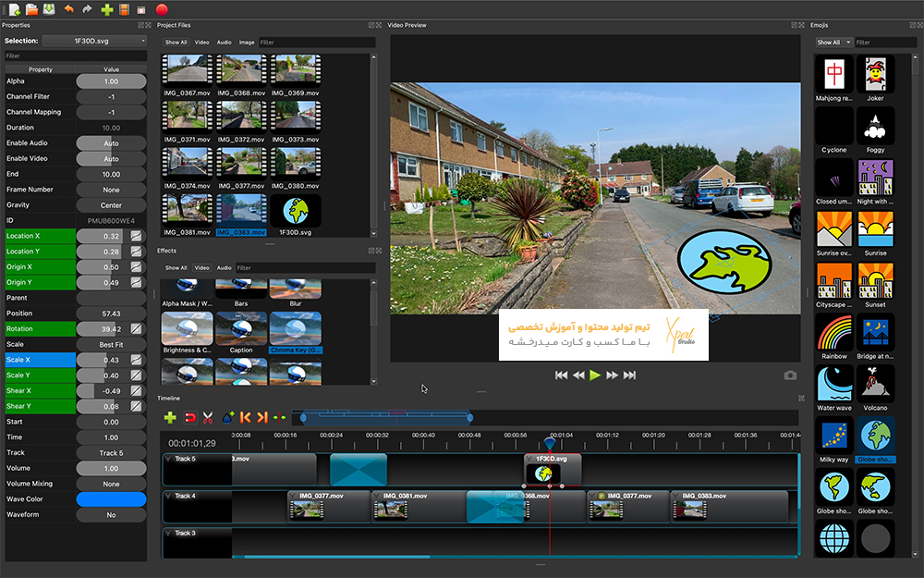
Task: Toggle the Location Y keyframe curve icon
Action: pos(136,252)
